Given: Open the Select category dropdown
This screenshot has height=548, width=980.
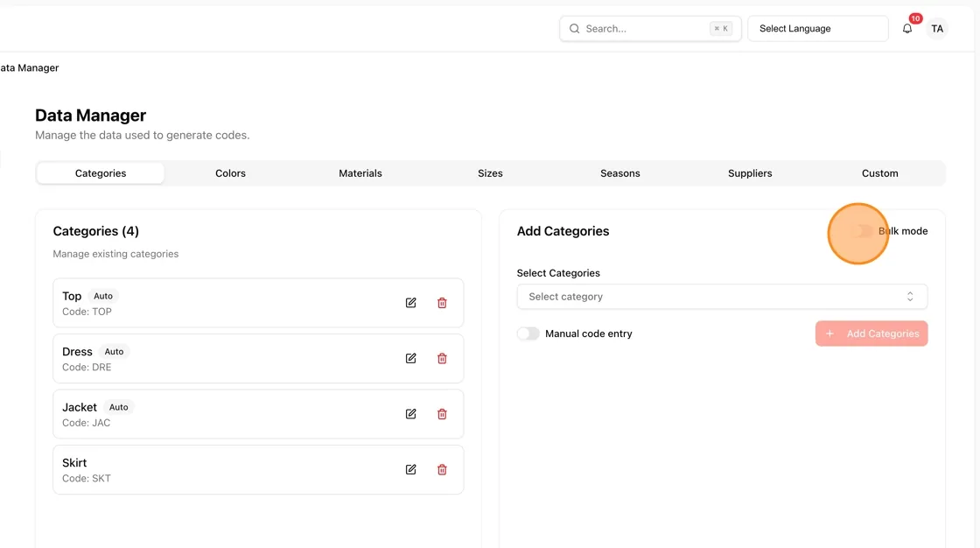Looking at the screenshot, I should click(722, 297).
